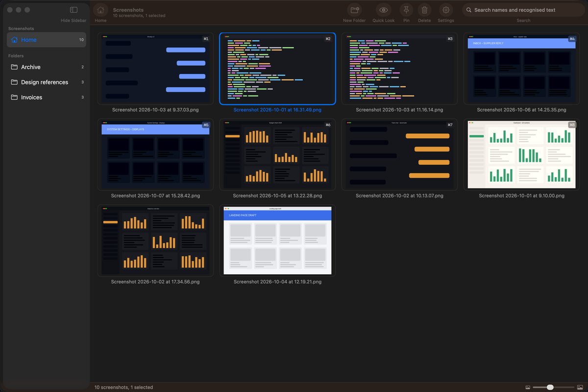This screenshot has width=588, height=392.
Task: Click the Archive item count badge '2'
Action: [82, 67]
